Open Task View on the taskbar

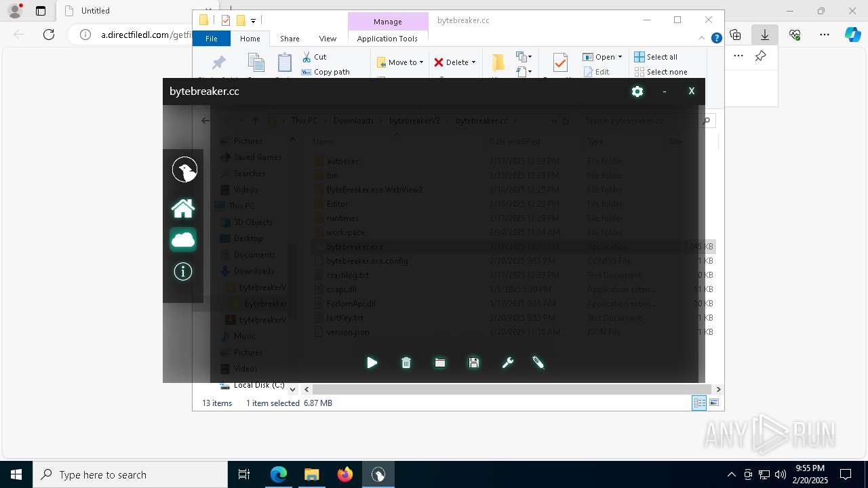click(x=244, y=474)
